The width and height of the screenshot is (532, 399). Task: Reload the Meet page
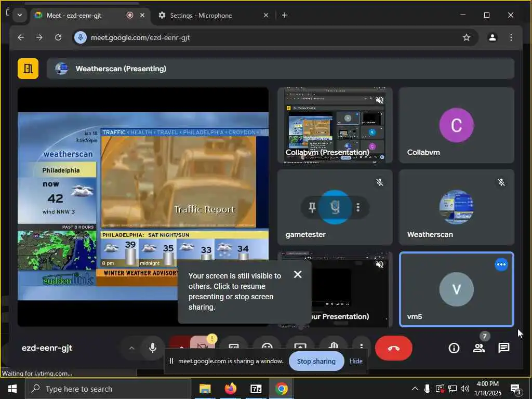tap(58, 37)
